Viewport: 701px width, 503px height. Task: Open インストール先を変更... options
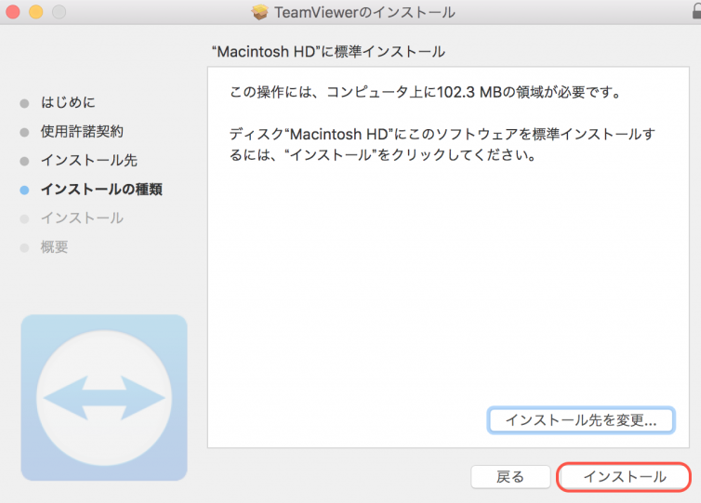pos(581,420)
